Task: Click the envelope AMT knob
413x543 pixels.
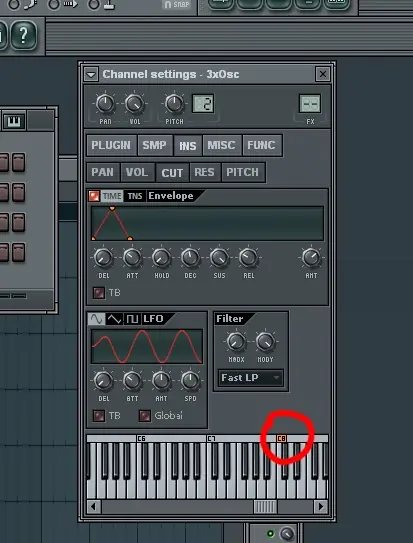Action: click(311, 258)
